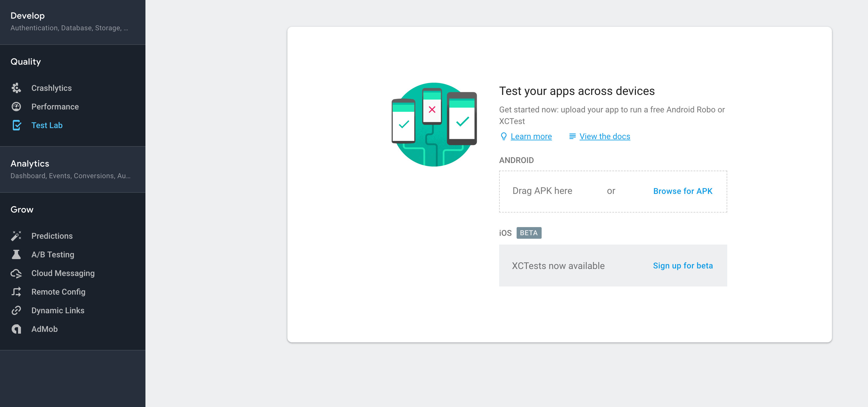The height and width of the screenshot is (407, 868).
Task: Click Browse for APK button
Action: (682, 191)
